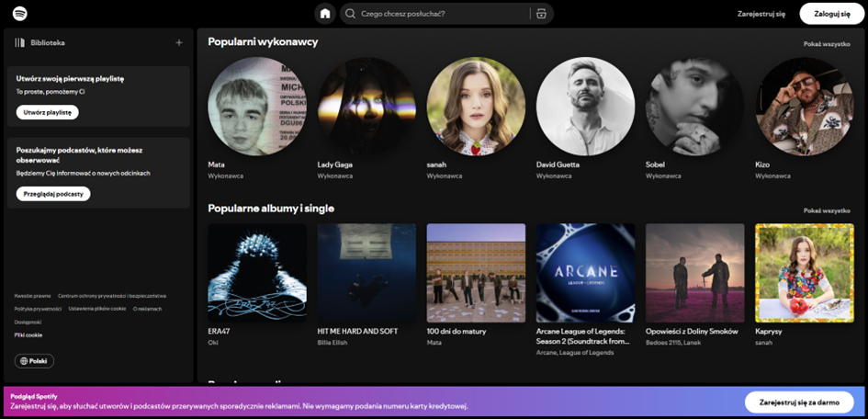Open the 'Polski' language selector
The width and height of the screenshot is (868, 419).
(34, 361)
